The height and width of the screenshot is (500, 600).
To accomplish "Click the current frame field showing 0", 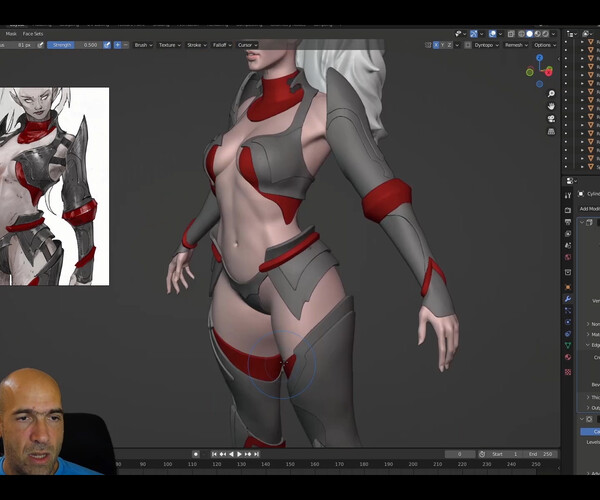I will 459,454.
